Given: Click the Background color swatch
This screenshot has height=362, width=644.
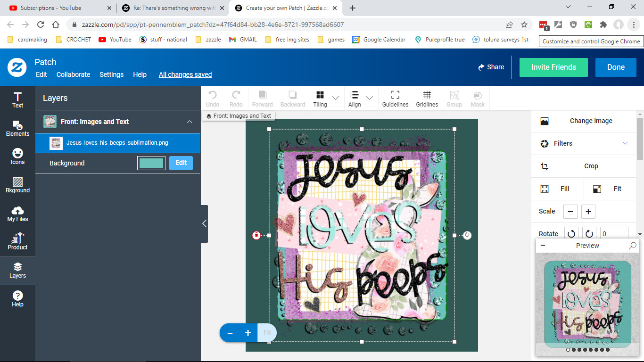Looking at the screenshot, I should (x=151, y=163).
